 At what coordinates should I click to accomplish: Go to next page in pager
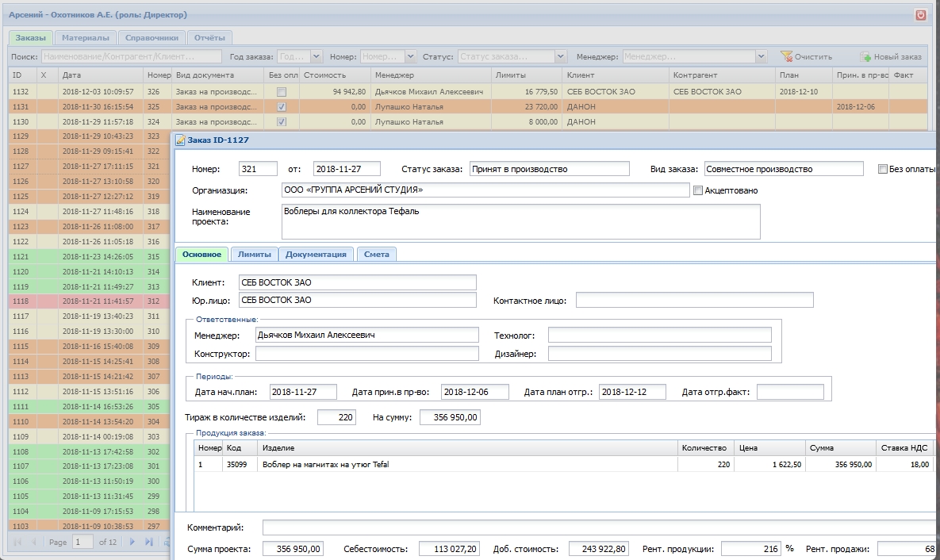tap(132, 542)
